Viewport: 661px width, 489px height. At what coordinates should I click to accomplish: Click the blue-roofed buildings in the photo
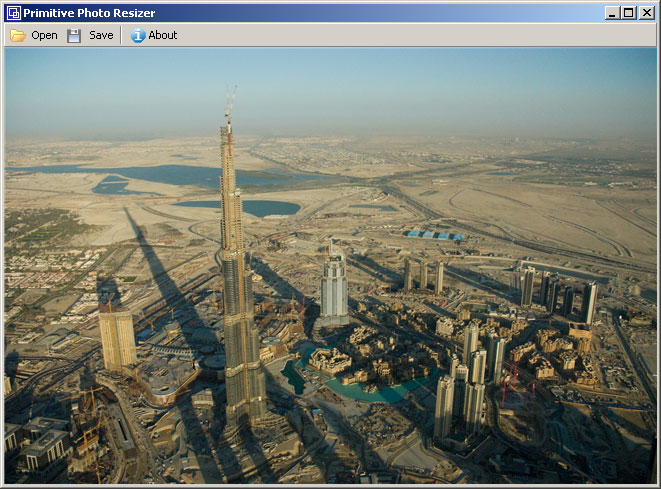pos(433,234)
